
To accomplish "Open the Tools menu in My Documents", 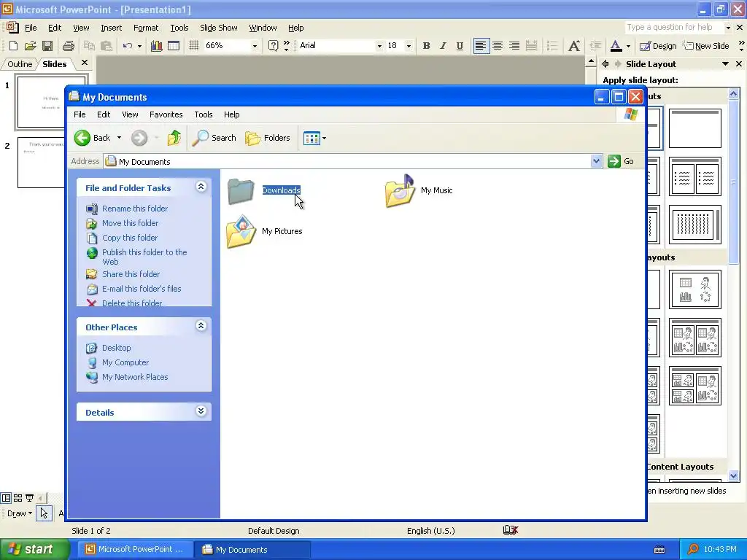I will coord(204,114).
